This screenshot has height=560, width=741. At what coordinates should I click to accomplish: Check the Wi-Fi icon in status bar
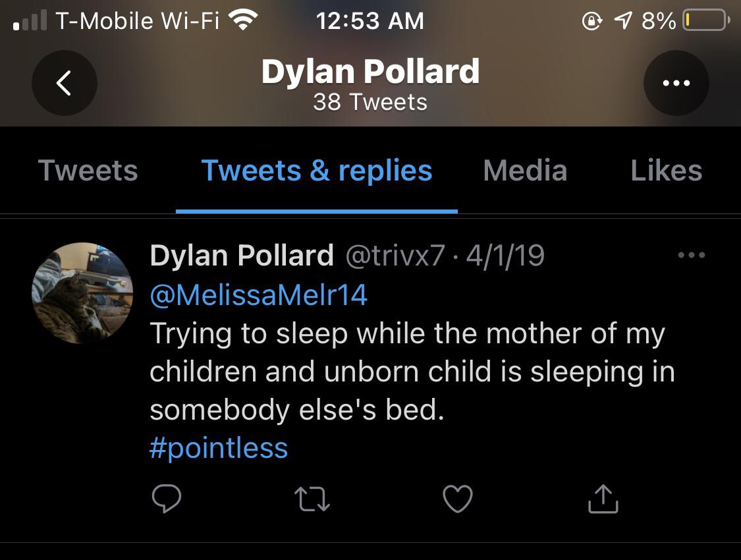pos(244,20)
